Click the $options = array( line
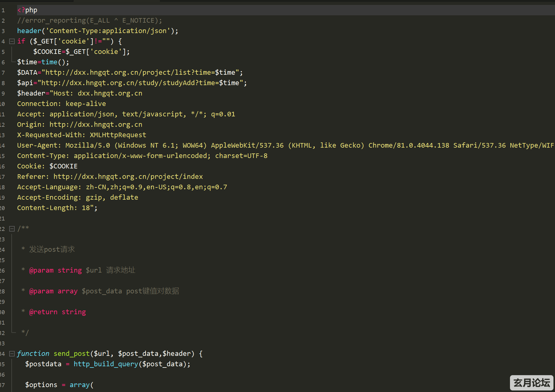Screen dimensions: 555x392 tap(59, 385)
